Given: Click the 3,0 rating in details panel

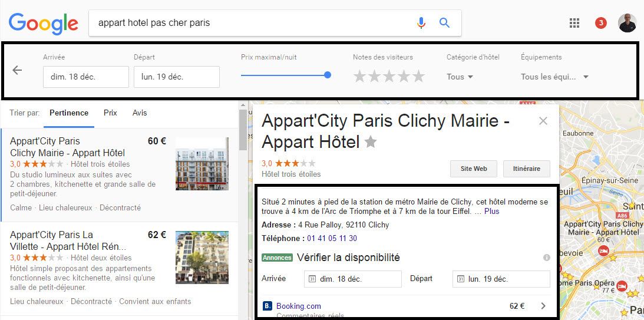Looking at the screenshot, I should point(266,163).
